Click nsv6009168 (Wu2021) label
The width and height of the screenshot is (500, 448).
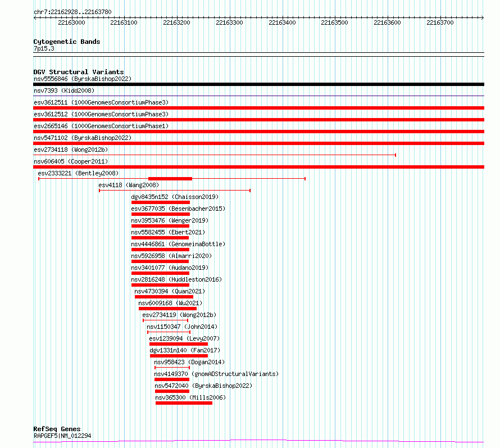click(x=170, y=303)
